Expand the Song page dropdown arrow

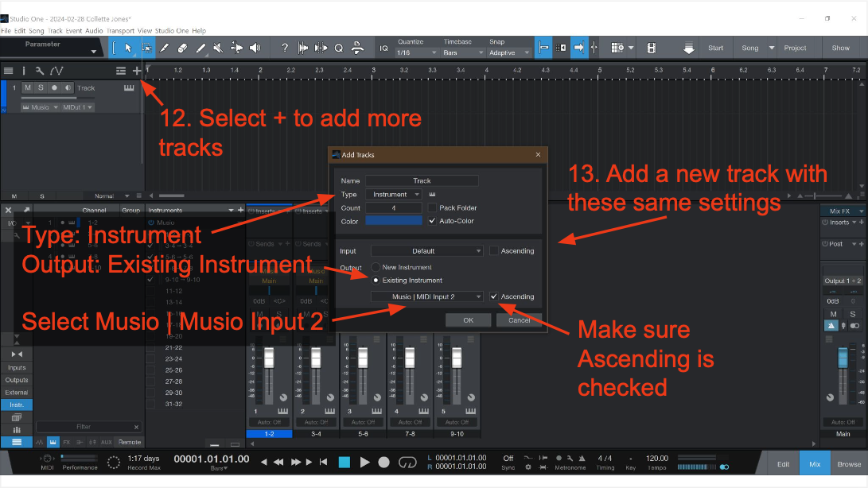772,48
